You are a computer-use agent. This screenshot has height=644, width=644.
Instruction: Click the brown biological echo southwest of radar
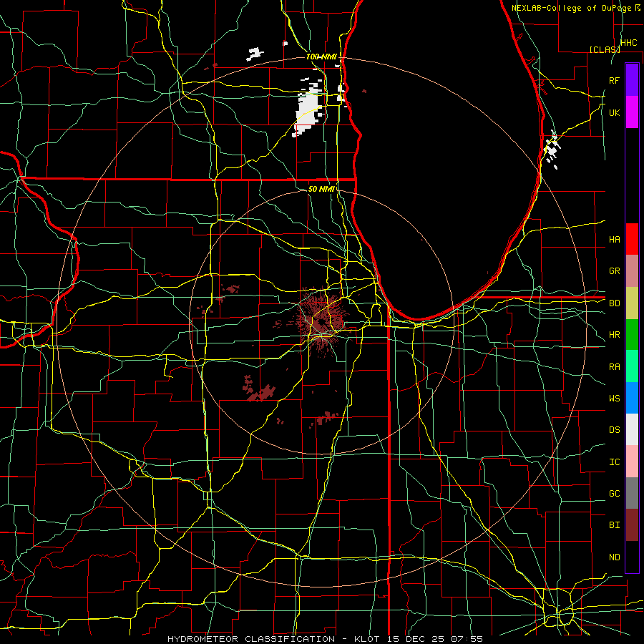click(x=259, y=389)
